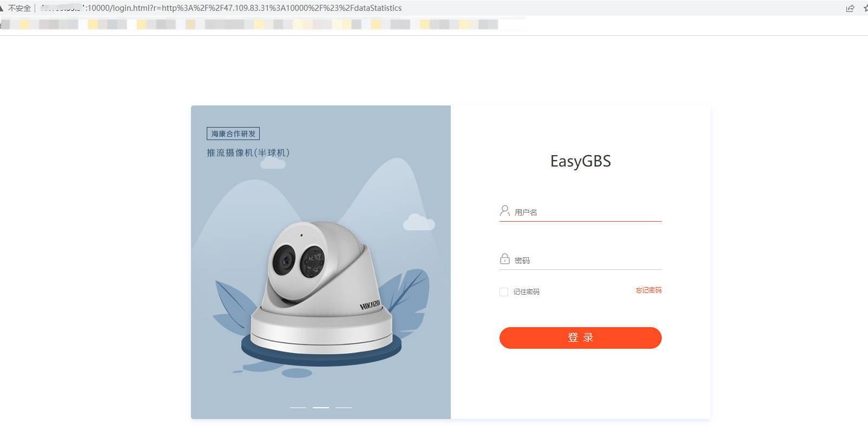Select the first carousel indicator dash
This screenshot has width=868, height=445.
pos(298,407)
